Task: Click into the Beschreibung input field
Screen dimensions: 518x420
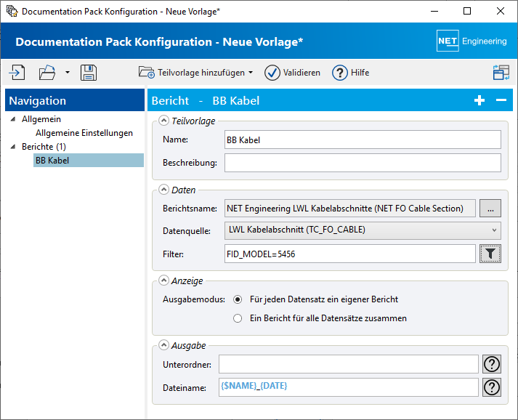Action: pyautogui.click(x=363, y=163)
